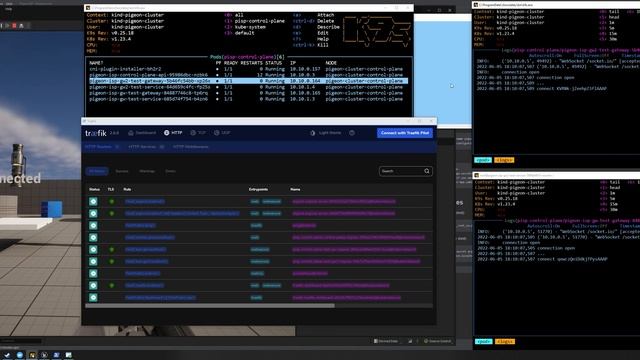Open the fifth taskbar app icon
This screenshot has width=640, height=360.
point(56,355)
